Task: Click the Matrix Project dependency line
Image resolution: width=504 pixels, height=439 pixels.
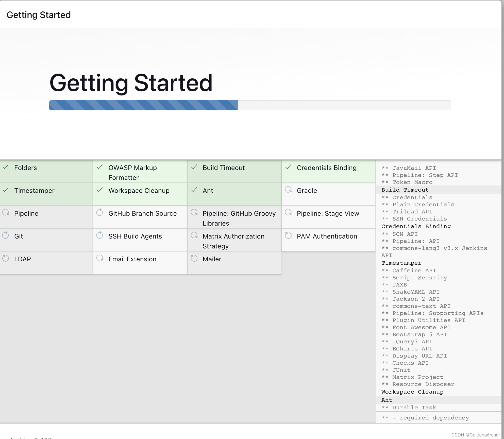Action: (412, 377)
